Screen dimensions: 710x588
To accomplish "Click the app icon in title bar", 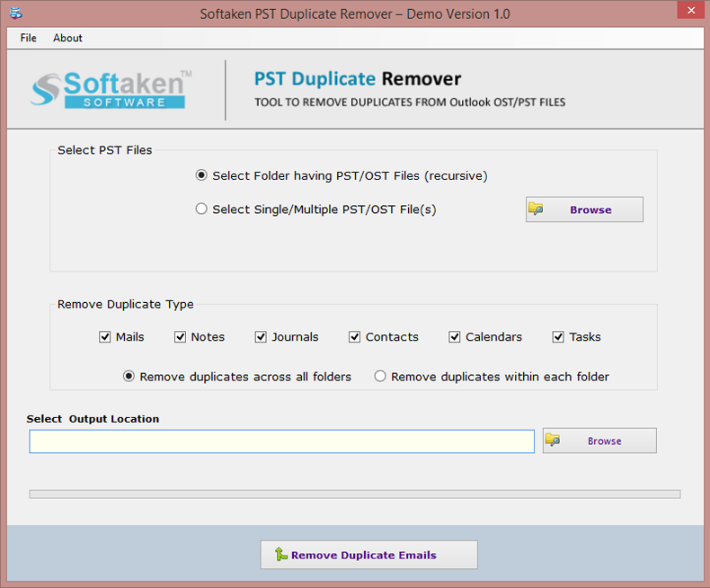I will click(x=17, y=13).
